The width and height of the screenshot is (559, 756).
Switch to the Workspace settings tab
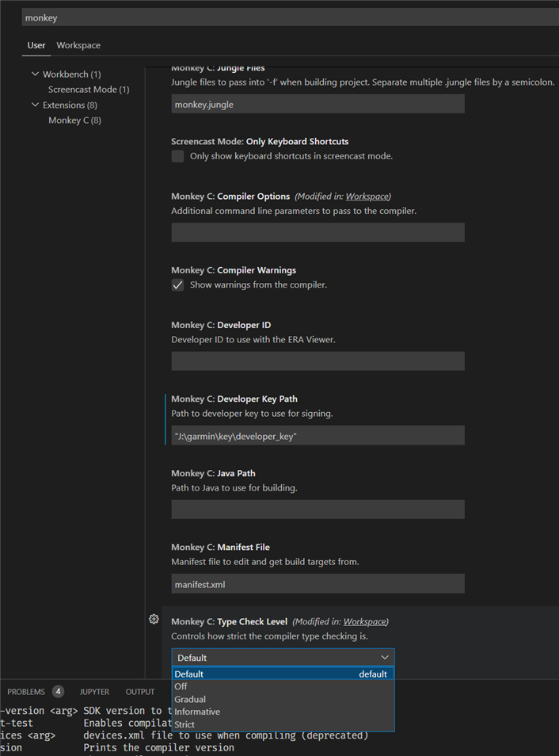point(78,45)
